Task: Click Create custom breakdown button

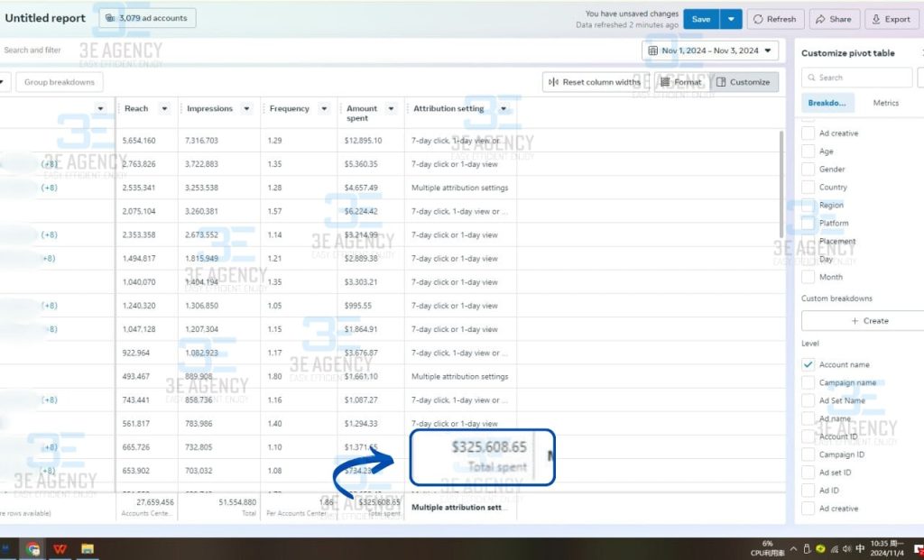Action: click(863, 321)
